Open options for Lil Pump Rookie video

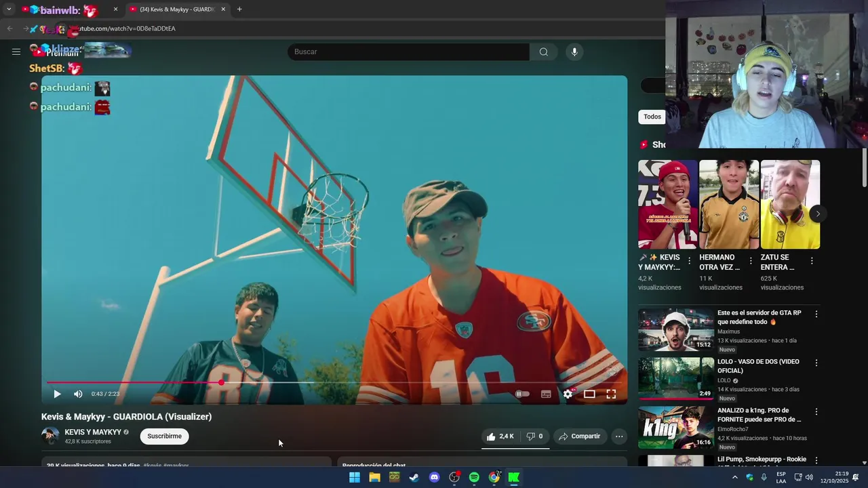click(816, 460)
